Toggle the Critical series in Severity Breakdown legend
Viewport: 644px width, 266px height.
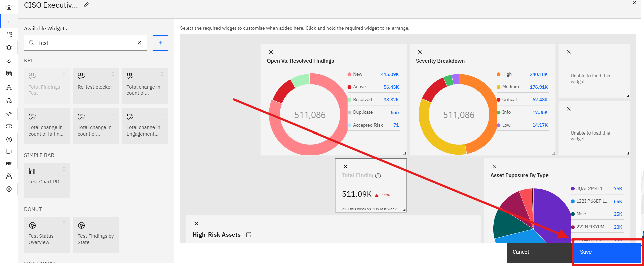point(507,100)
